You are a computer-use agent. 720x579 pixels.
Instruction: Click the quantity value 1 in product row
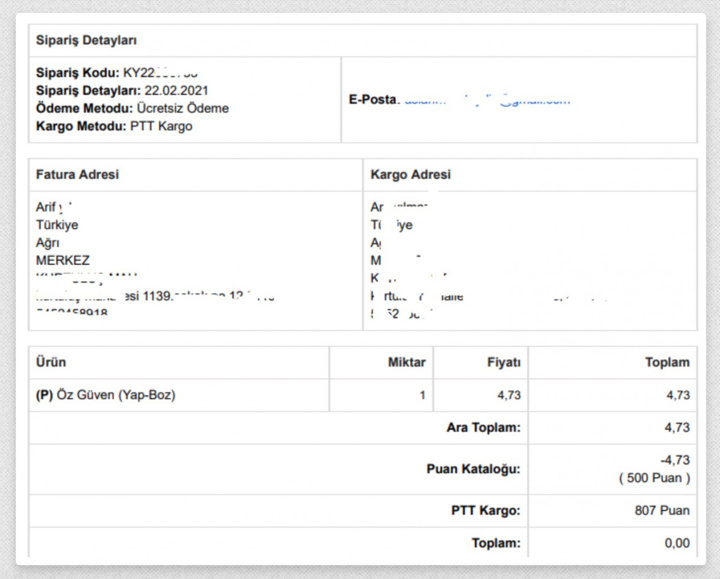pos(422,395)
